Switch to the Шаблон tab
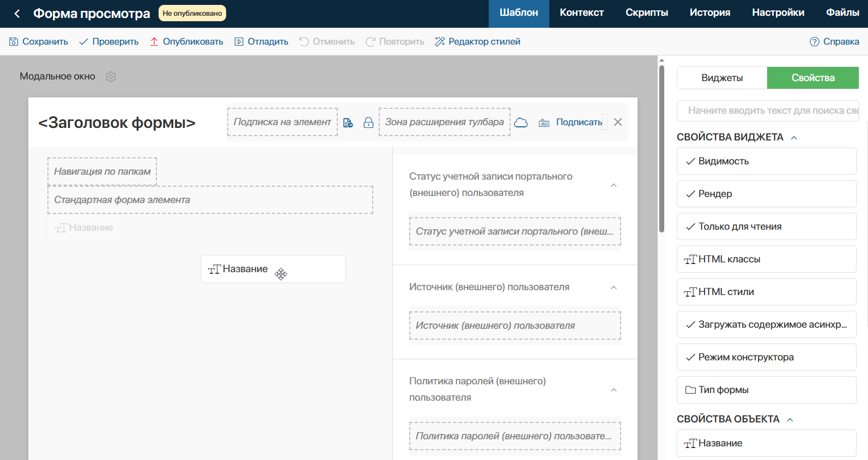 pyautogui.click(x=519, y=14)
